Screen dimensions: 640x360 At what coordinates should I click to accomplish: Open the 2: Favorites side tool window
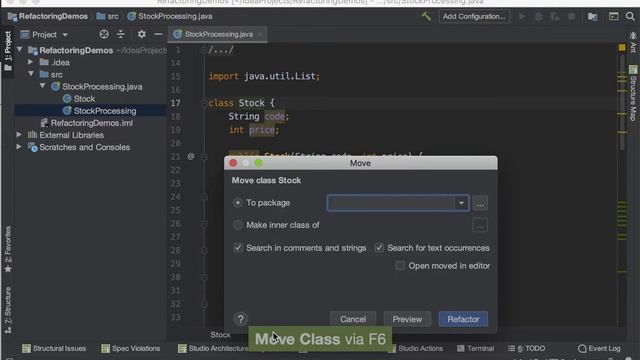8,249
